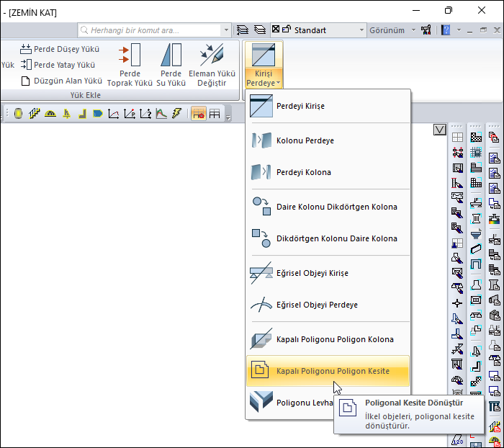This screenshot has height=448, width=504.
Task: Toggle the V checkbox at canvas corner
Action: [x=441, y=130]
